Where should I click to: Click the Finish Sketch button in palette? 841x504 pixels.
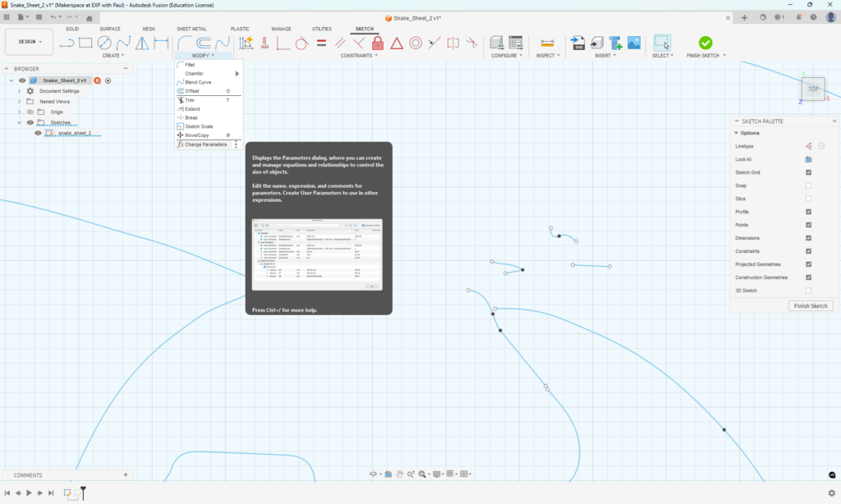tap(810, 305)
